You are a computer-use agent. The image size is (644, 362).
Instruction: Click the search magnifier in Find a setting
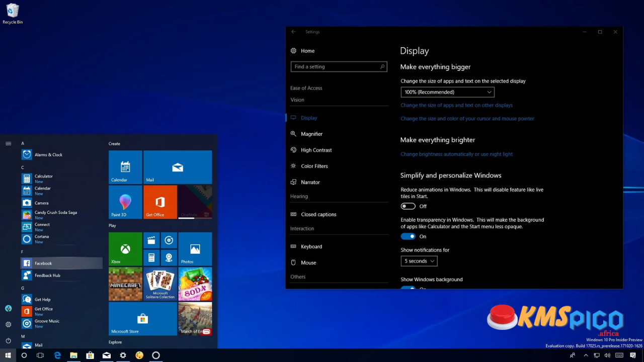click(x=382, y=66)
